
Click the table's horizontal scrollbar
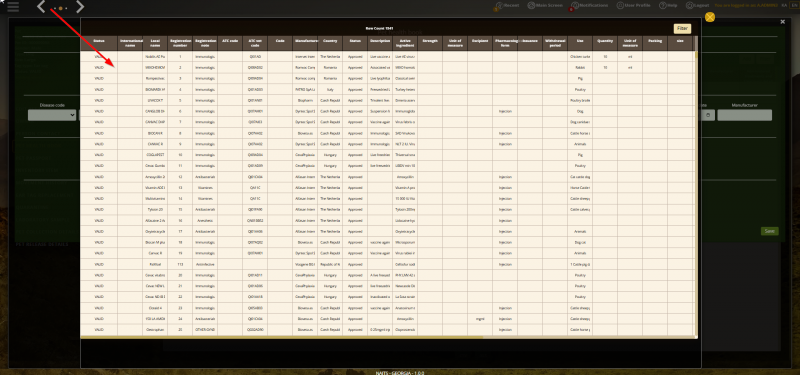pos(281,337)
